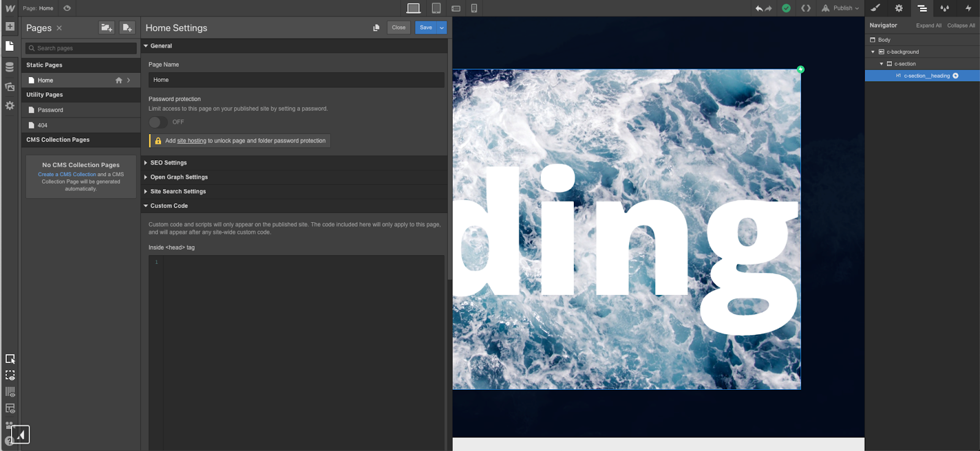Viewport: 980px width, 451px height.
Task: Click green interaction lightning badge on canvas
Action: tap(801, 69)
